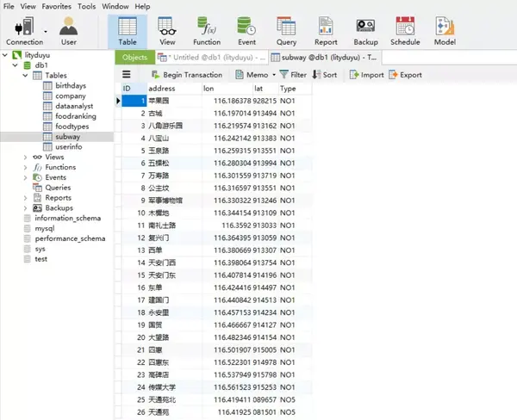Click the address column header
Viewport: 517px width, 420px height.
[174, 89]
